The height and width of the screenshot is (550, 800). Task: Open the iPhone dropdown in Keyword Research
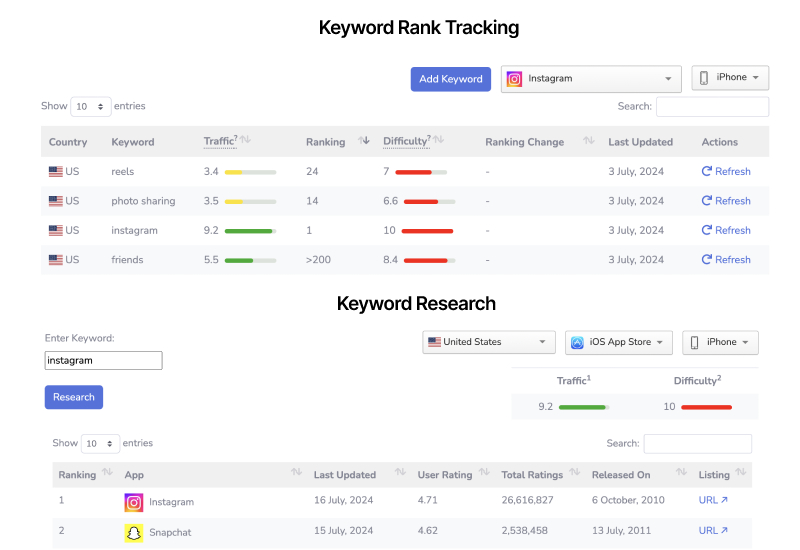(720, 342)
